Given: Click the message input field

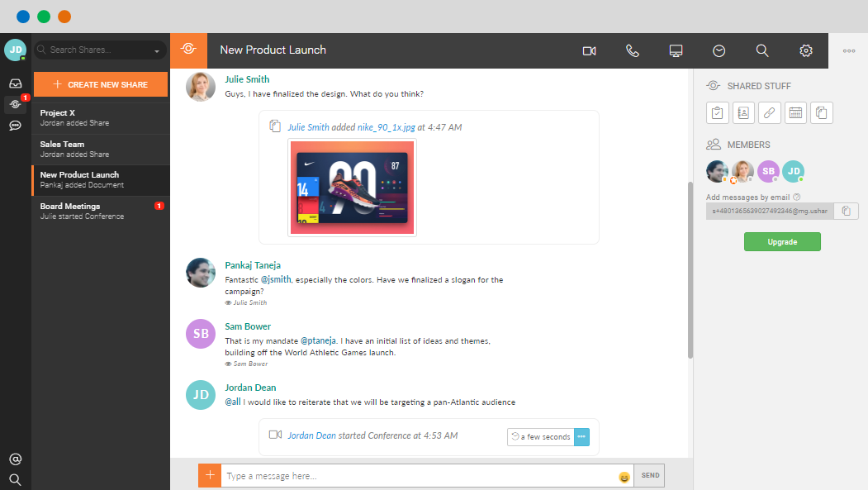Looking at the screenshot, I should pos(417,476).
